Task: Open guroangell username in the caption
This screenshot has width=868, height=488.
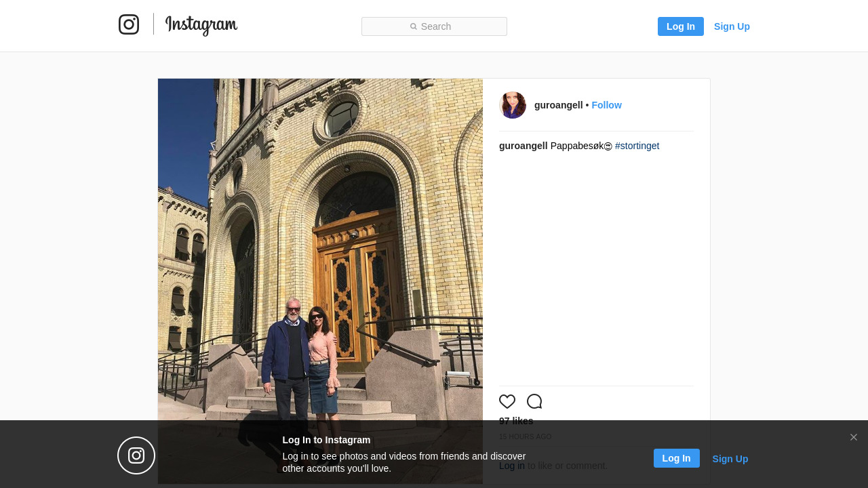Action: 524,146
